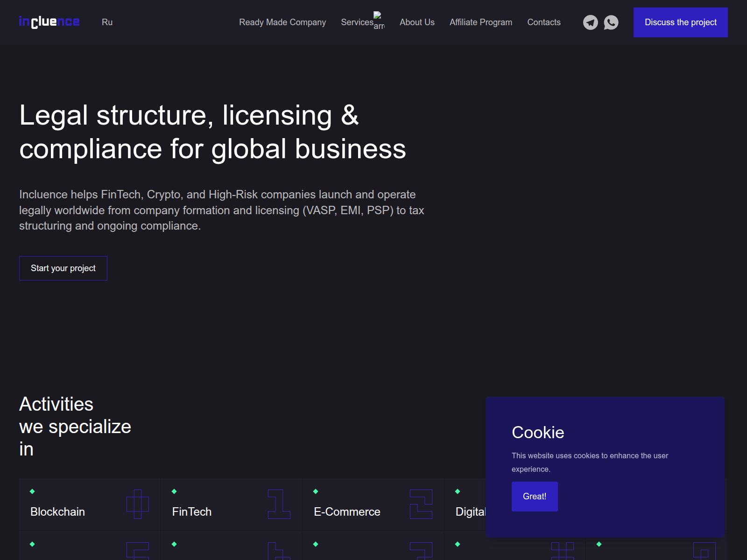The width and height of the screenshot is (747, 560).
Task: Open Affiliate Program page
Action: click(481, 22)
